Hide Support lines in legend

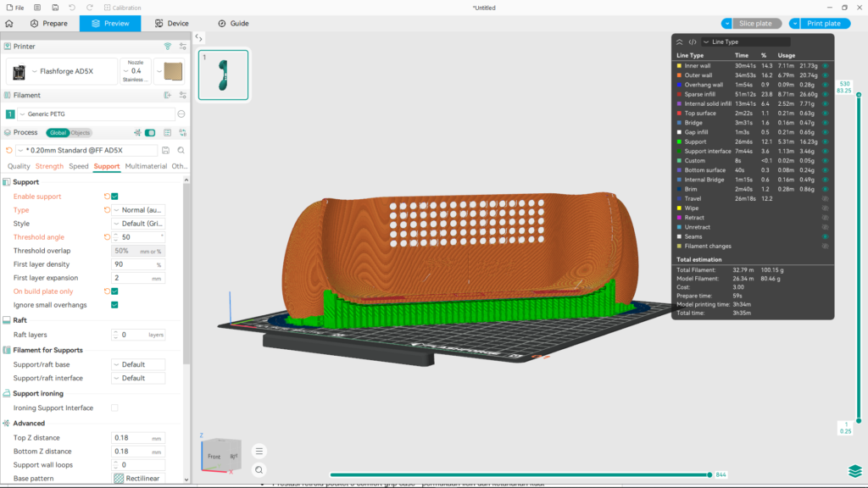(x=825, y=141)
